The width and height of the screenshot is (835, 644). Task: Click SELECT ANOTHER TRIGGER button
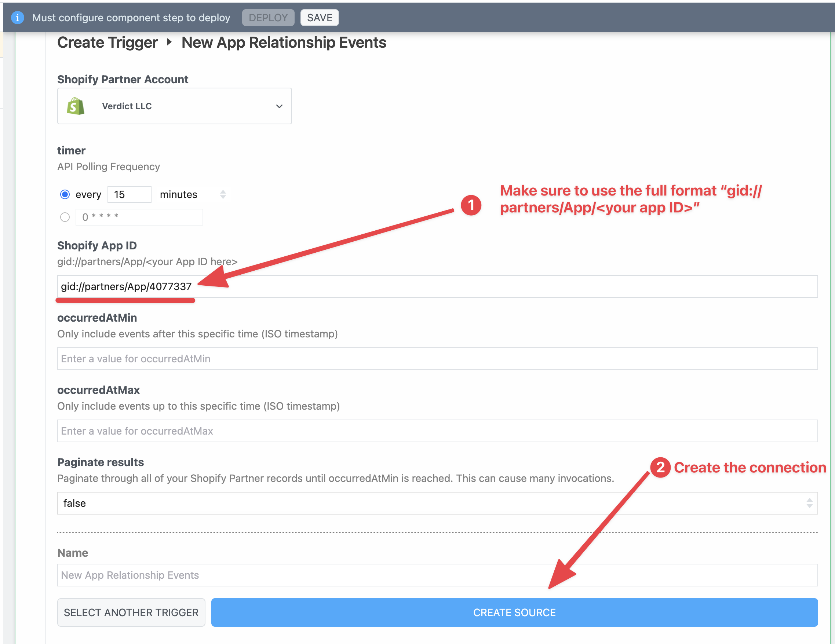point(131,612)
